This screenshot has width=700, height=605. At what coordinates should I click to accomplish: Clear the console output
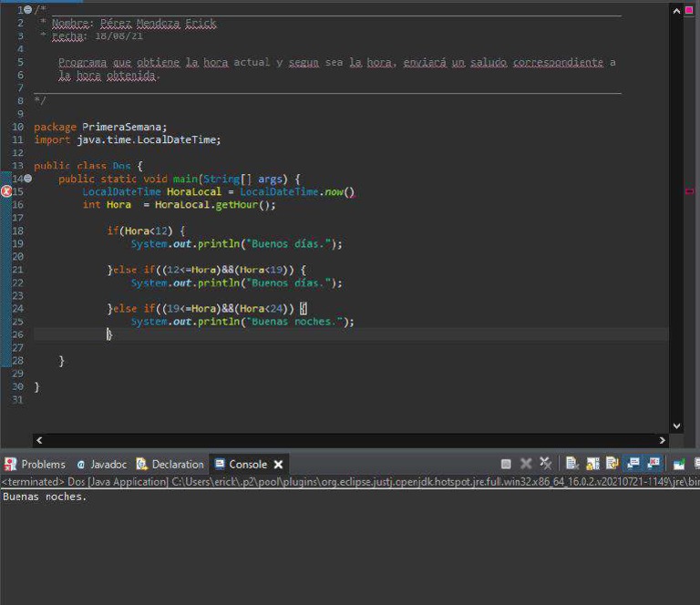[572, 464]
